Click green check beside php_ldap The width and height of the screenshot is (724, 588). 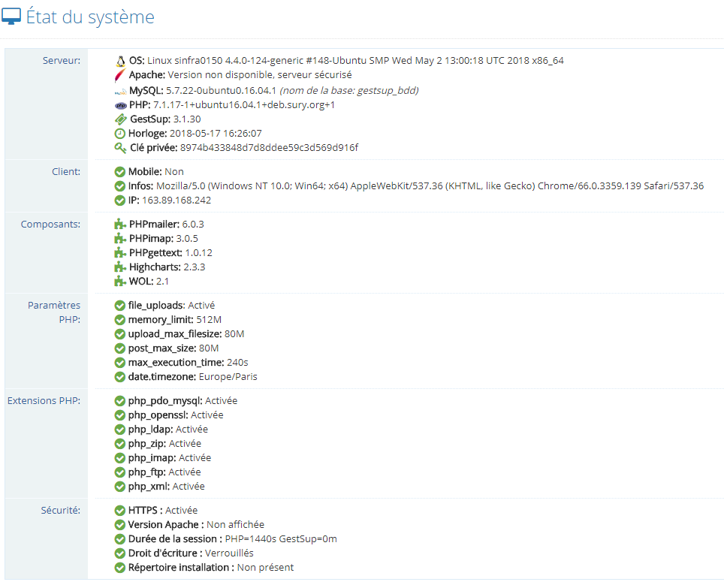click(x=120, y=430)
